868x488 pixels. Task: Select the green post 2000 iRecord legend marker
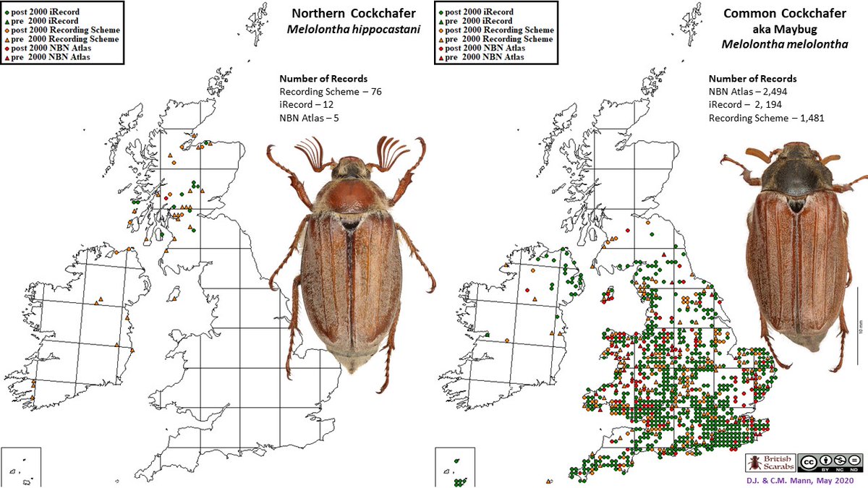pyautogui.click(x=8, y=12)
